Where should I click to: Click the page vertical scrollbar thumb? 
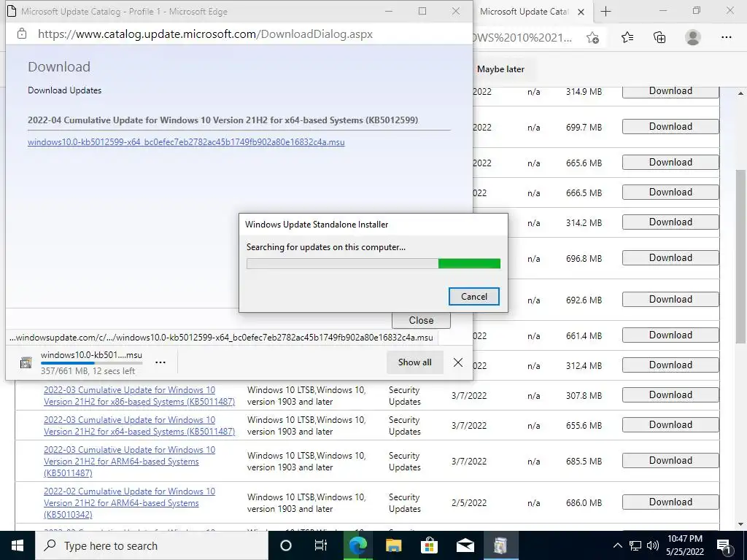(x=740, y=256)
